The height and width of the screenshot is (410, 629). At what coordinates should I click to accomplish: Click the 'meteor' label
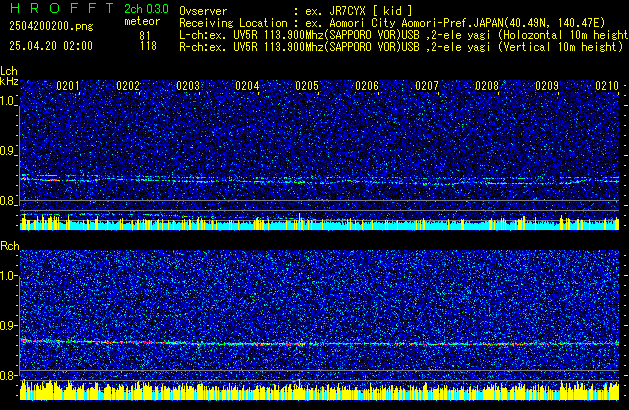click(142, 21)
